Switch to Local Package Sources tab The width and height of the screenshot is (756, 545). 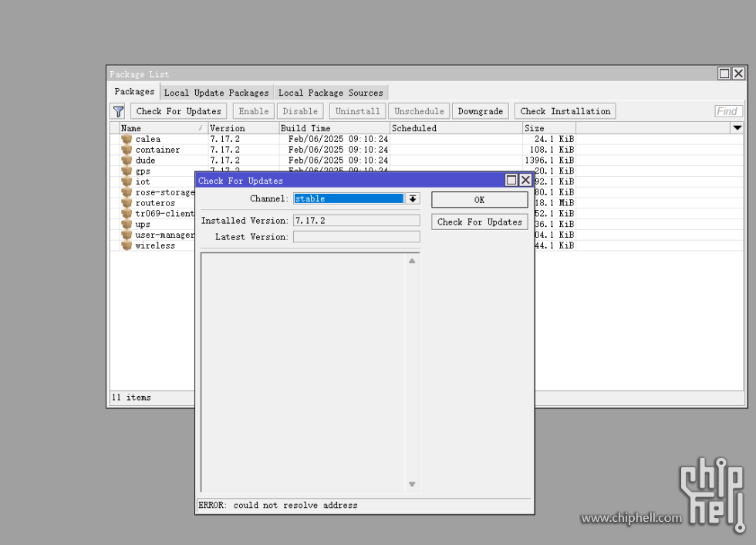click(x=331, y=93)
